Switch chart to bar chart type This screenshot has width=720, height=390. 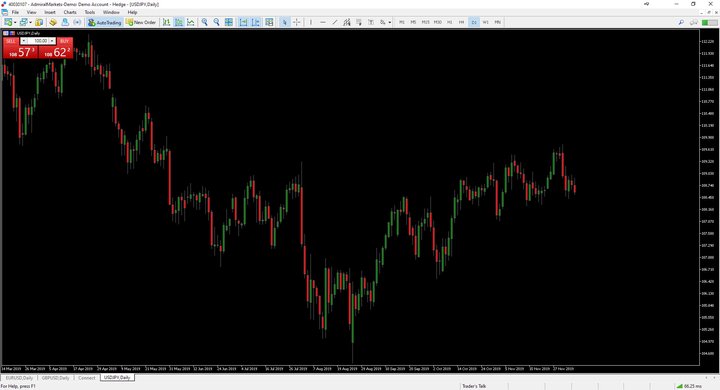pyautogui.click(x=166, y=22)
